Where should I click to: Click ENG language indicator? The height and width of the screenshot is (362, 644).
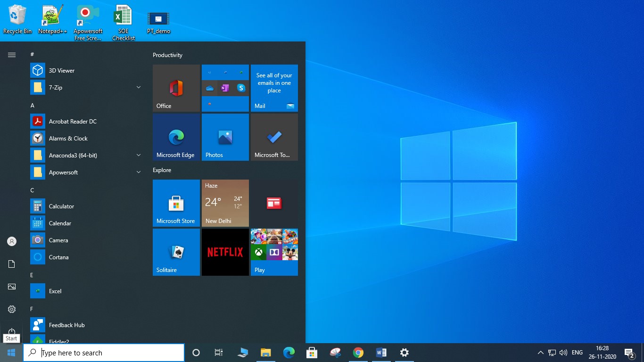577,353
